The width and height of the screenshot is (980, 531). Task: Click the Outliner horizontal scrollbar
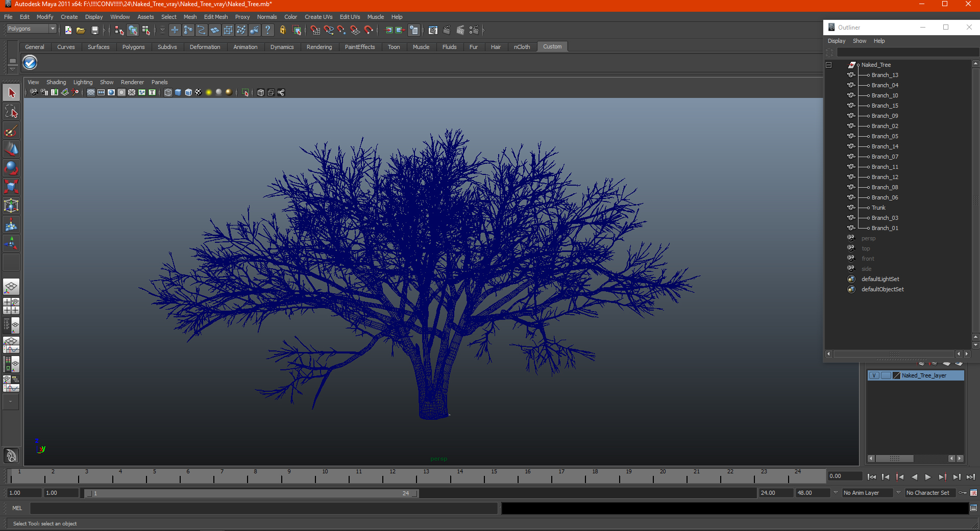(894, 354)
